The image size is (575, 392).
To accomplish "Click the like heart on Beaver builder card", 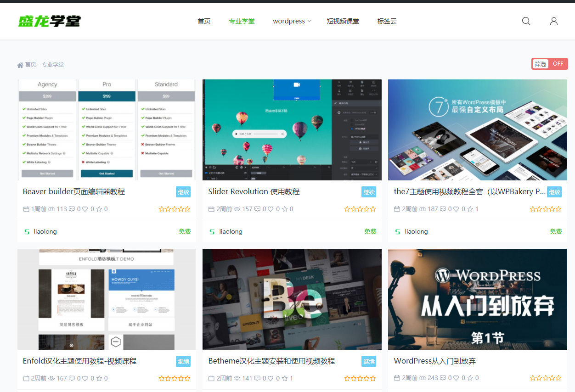I will [85, 209].
